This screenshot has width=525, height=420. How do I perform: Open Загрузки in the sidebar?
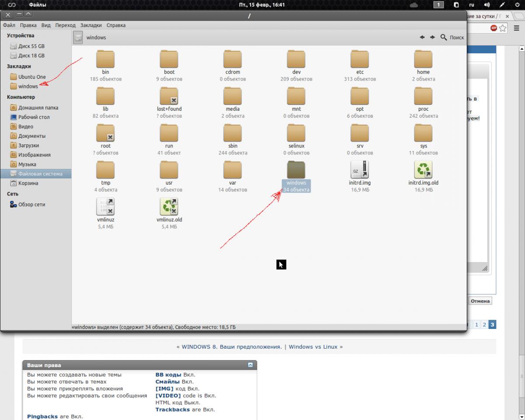point(28,145)
